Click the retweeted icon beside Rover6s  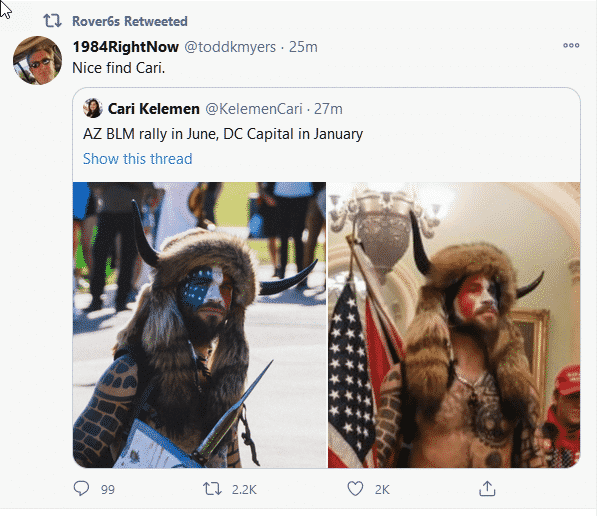pyautogui.click(x=52, y=21)
